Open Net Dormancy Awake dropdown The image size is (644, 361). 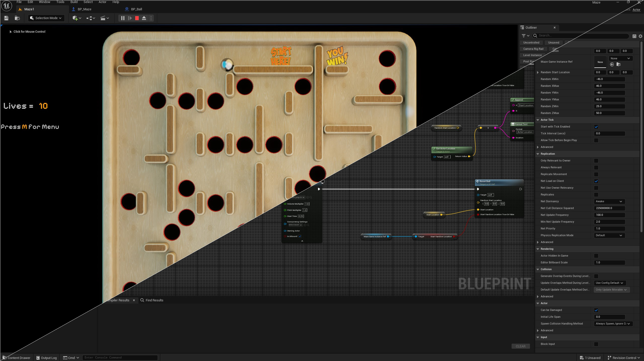point(609,202)
